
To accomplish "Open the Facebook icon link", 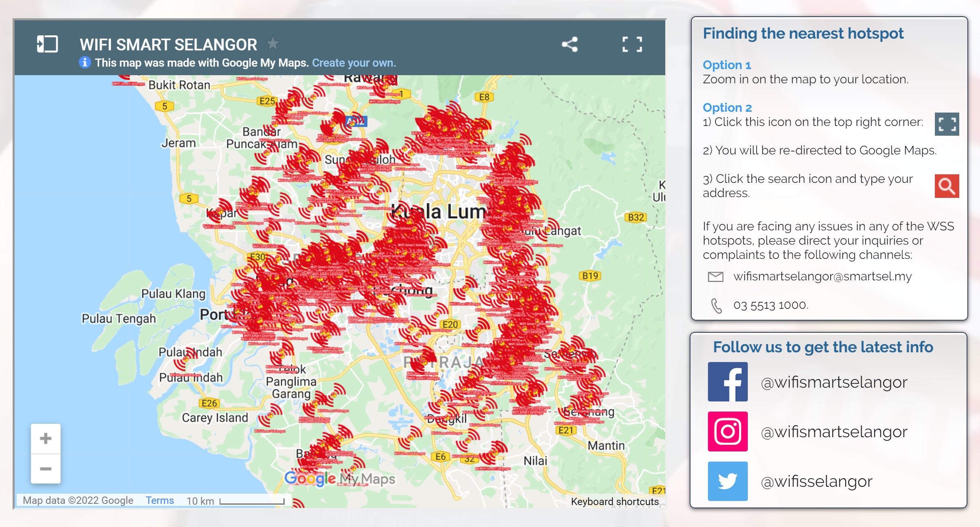I will click(727, 382).
